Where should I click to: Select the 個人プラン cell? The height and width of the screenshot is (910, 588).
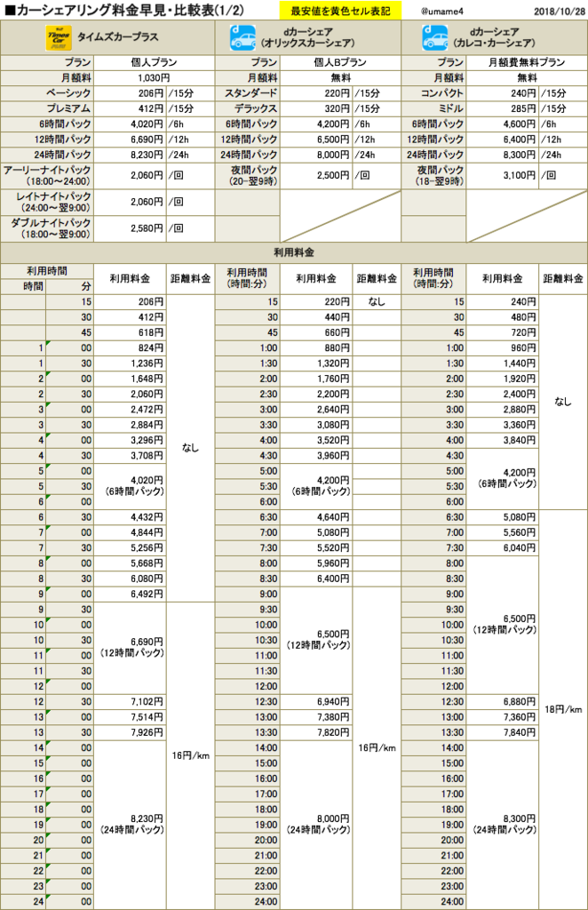point(155,63)
